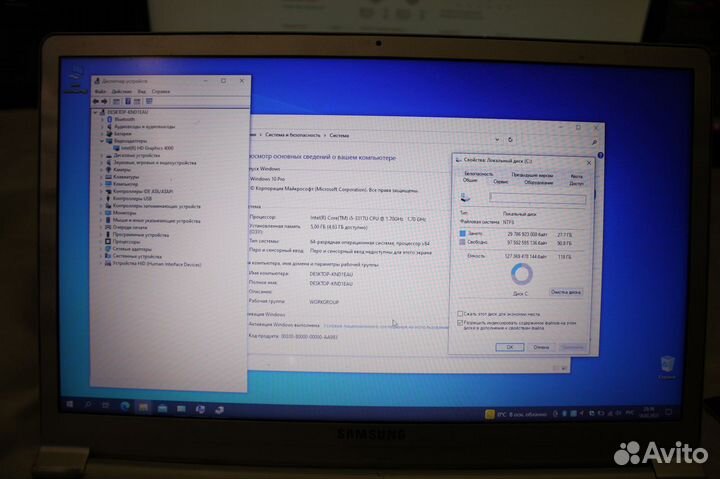The width and height of the screenshot is (720, 479).
Task: Click the Батареи battery icon in device tree
Action: (109, 134)
